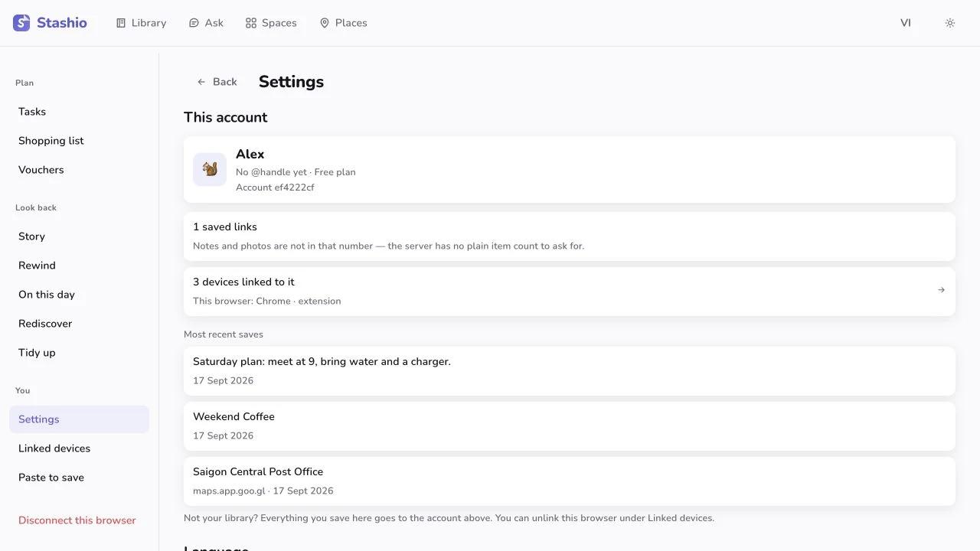The height and width of the screenshot is (551, 980).
Task: Open the 'Saigon Central Post Office' save
Action: (570, 481)
